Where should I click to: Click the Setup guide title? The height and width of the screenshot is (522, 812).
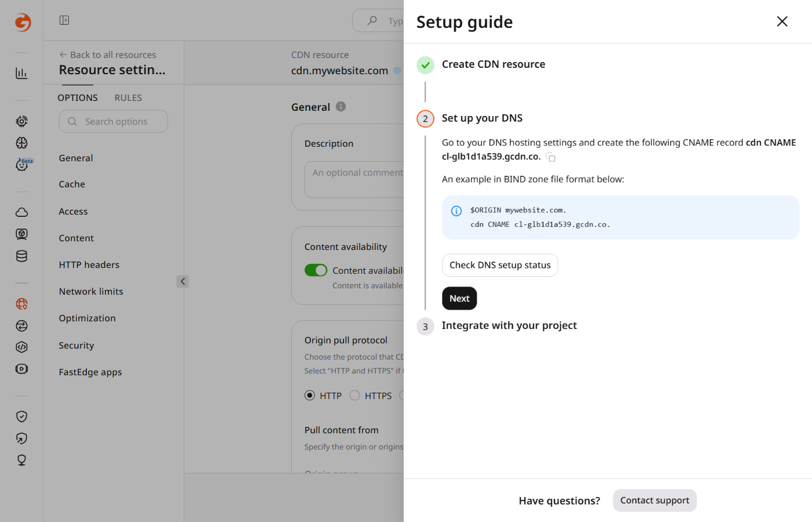[465, 22]
